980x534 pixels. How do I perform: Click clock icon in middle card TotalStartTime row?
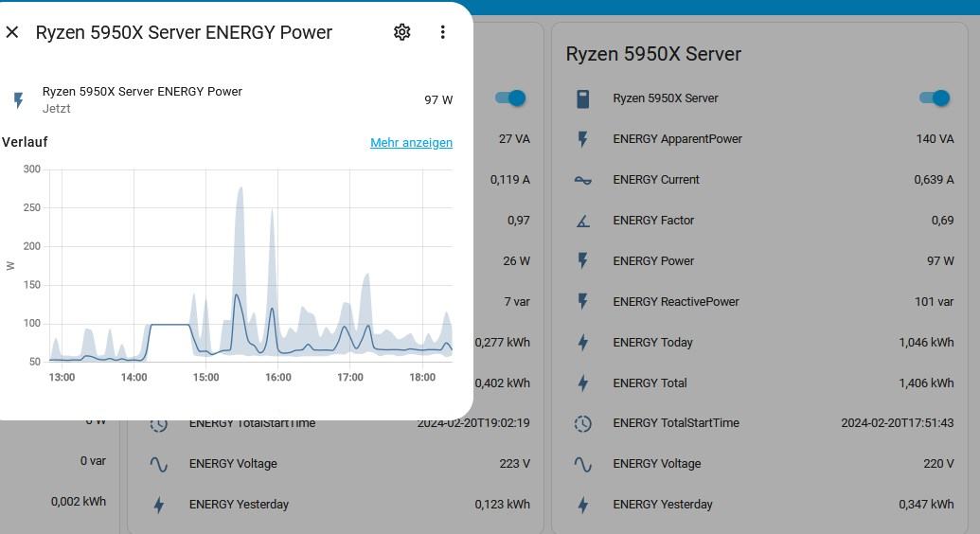(x=159, y=425)
